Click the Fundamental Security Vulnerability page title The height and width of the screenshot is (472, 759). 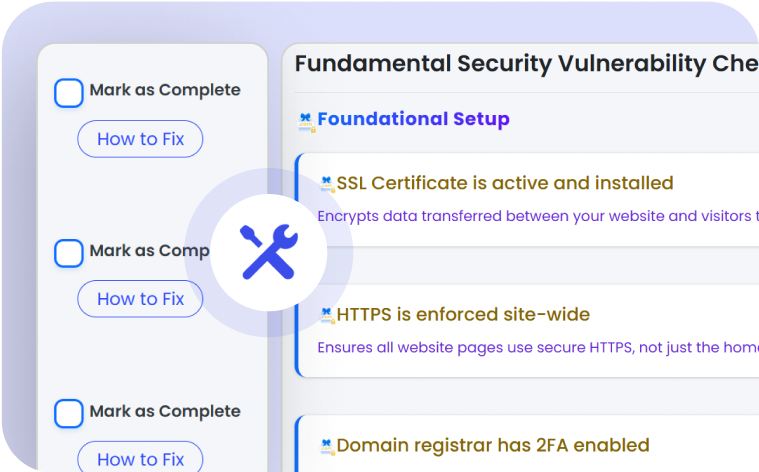526,64
